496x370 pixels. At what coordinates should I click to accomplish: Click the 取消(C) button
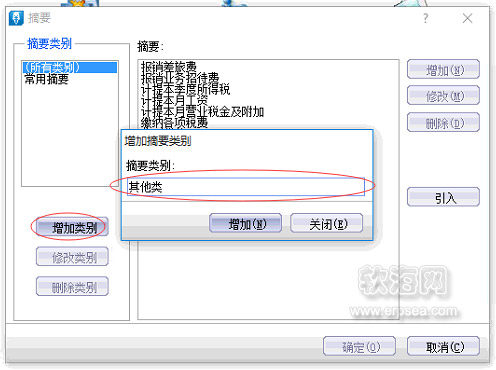(443, 346)
